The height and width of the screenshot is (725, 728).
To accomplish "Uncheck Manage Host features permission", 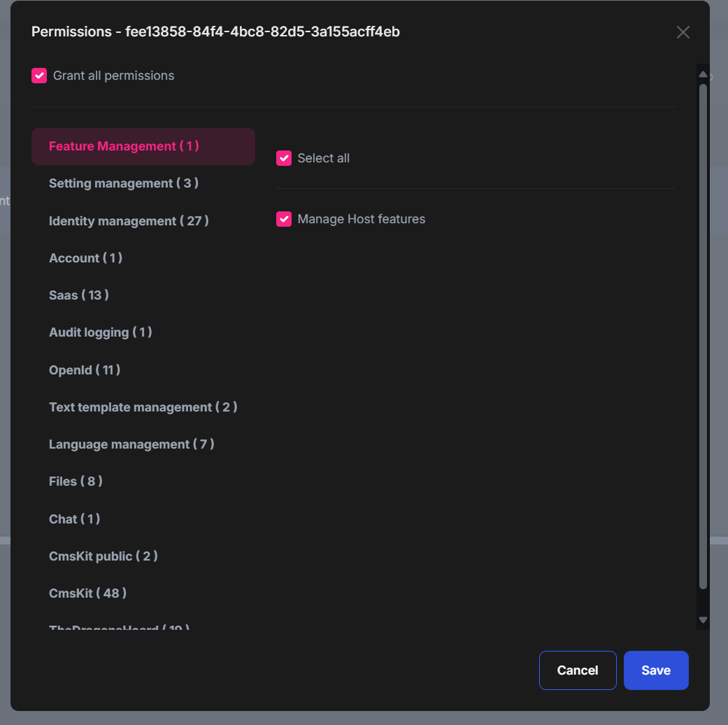I will pos(284,219).
